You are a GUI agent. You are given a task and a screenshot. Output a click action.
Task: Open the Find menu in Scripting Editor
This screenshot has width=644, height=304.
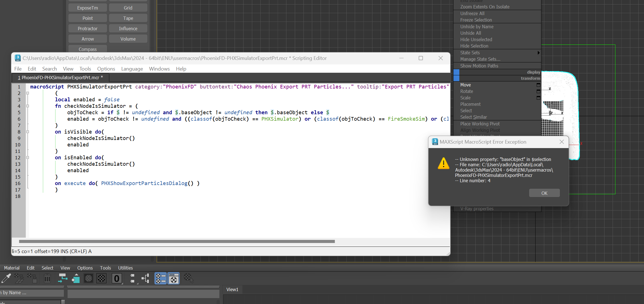(x=48, y=69)
